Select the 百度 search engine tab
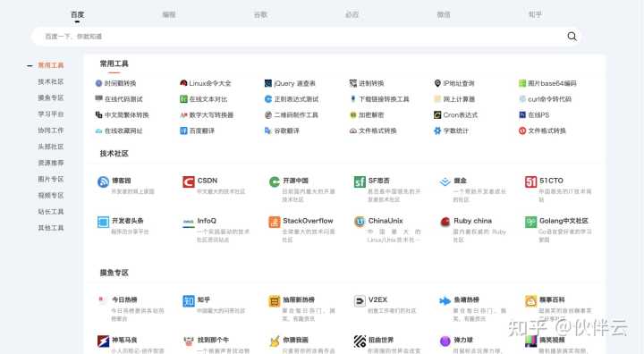Viewport: 644px width, 354px height. coord(77,14)
